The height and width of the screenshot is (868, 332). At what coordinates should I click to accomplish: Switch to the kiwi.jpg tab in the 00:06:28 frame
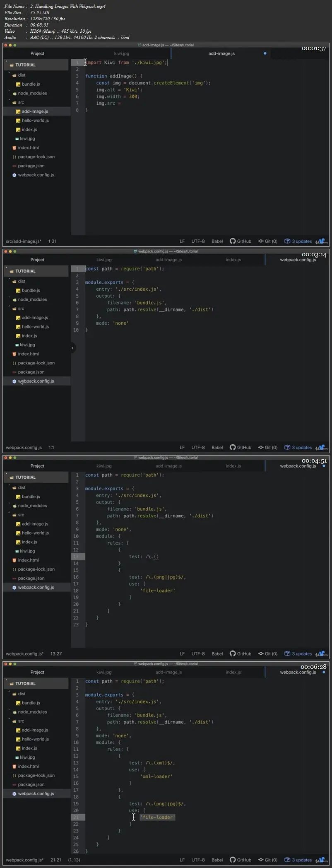click(104, 672)
